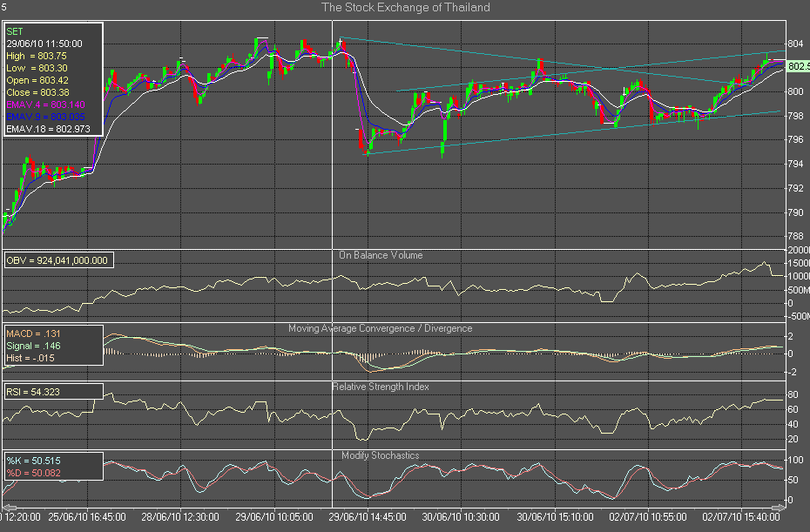810x532 pixels.
Task: Click the 804 price axis label
Action: (795, 44)
